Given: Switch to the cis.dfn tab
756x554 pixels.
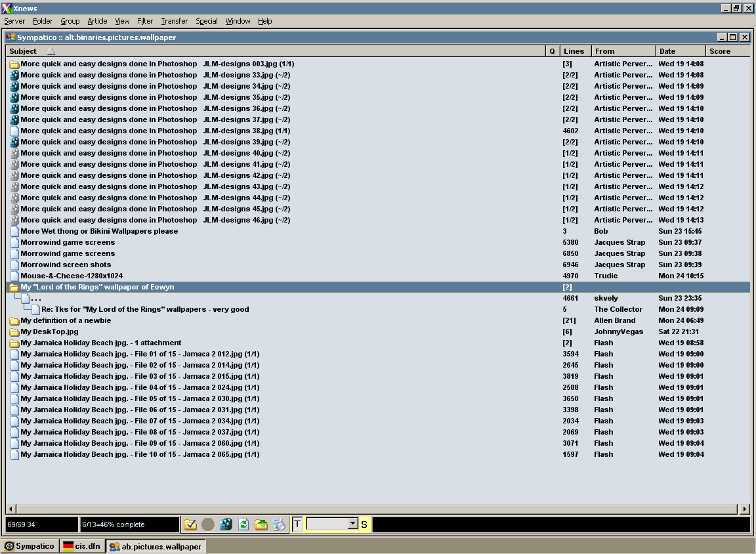Looking at the screenshot, I should click(82, 546).
